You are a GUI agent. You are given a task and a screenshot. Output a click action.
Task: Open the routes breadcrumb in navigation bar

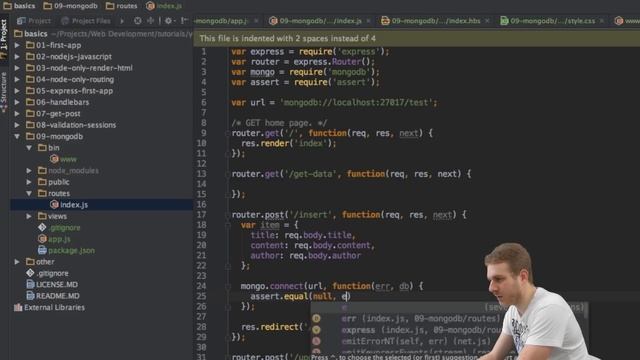(x=122, y=6)
